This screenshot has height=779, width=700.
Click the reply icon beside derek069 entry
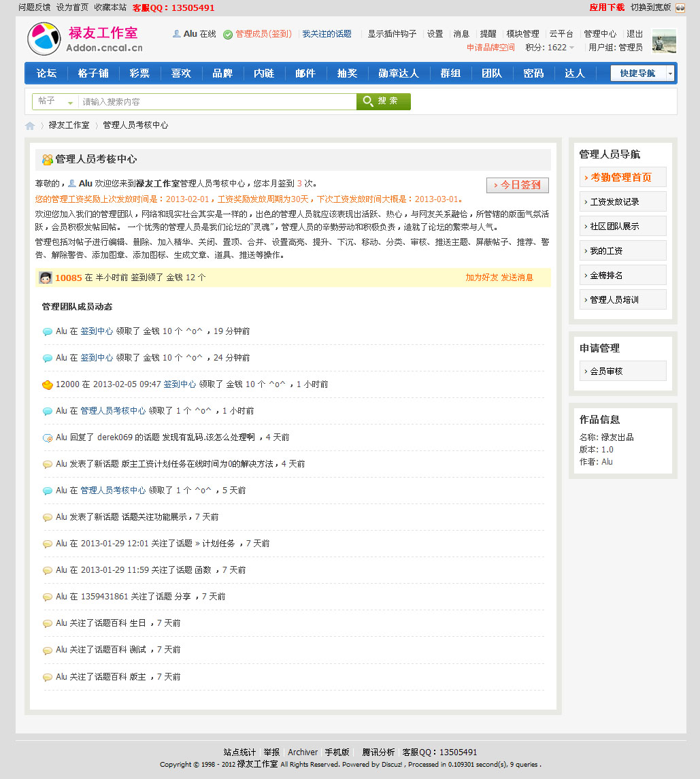pyautogui.click(x=47, y=437)
